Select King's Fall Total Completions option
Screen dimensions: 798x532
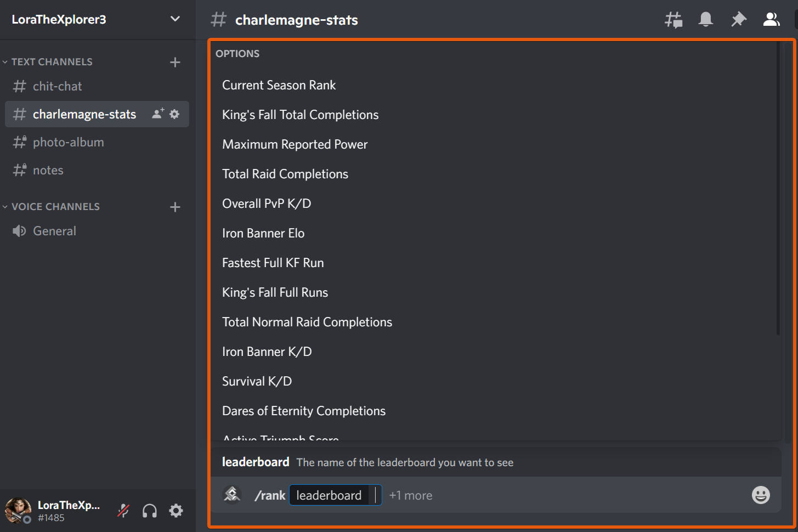pos(495,115)
